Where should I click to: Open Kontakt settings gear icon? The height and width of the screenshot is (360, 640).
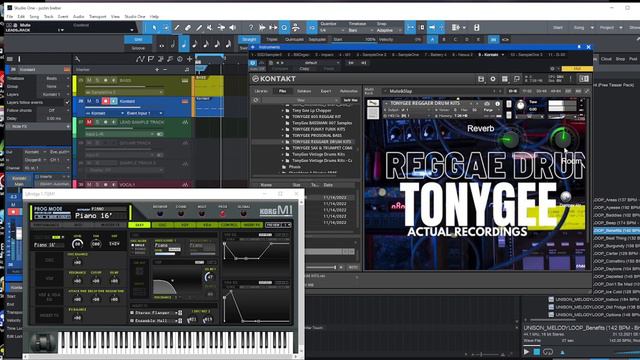click(493, 79)
